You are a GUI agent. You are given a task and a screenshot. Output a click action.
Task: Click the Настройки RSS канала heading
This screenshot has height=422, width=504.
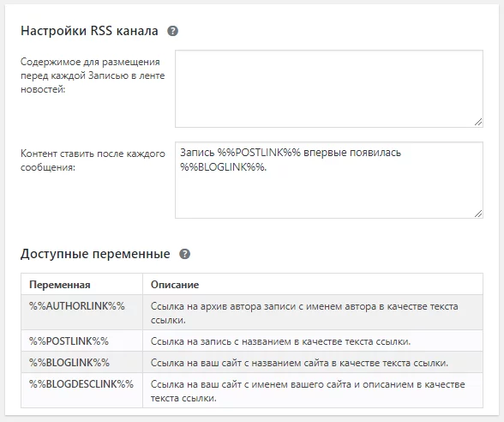click(89, 31)
